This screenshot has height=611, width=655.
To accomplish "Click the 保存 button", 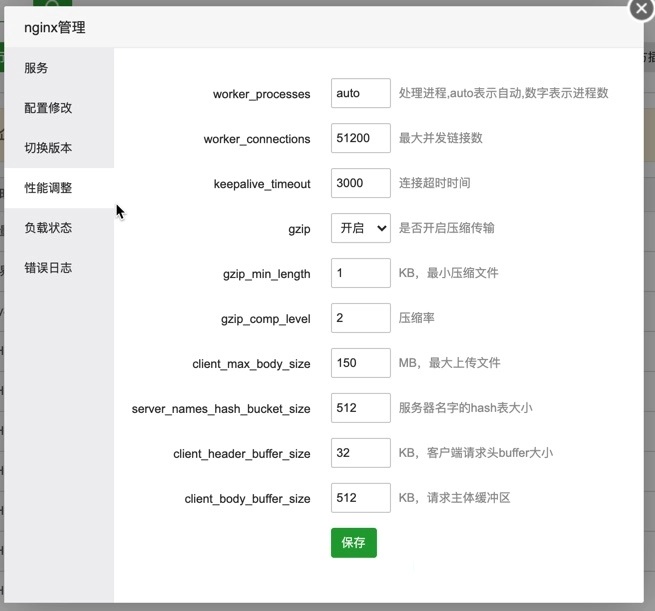I will pos(353,542).
